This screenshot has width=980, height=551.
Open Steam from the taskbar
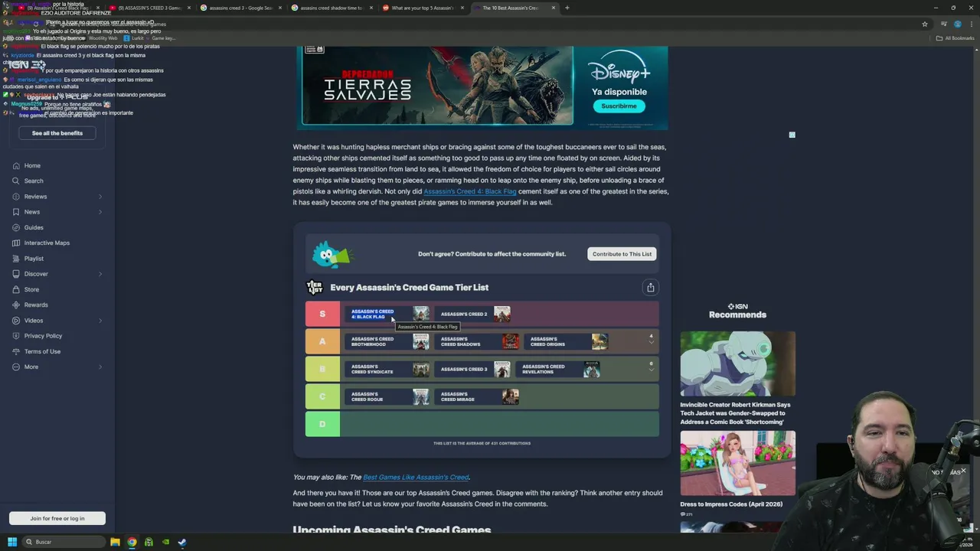[x=182, y=542]
